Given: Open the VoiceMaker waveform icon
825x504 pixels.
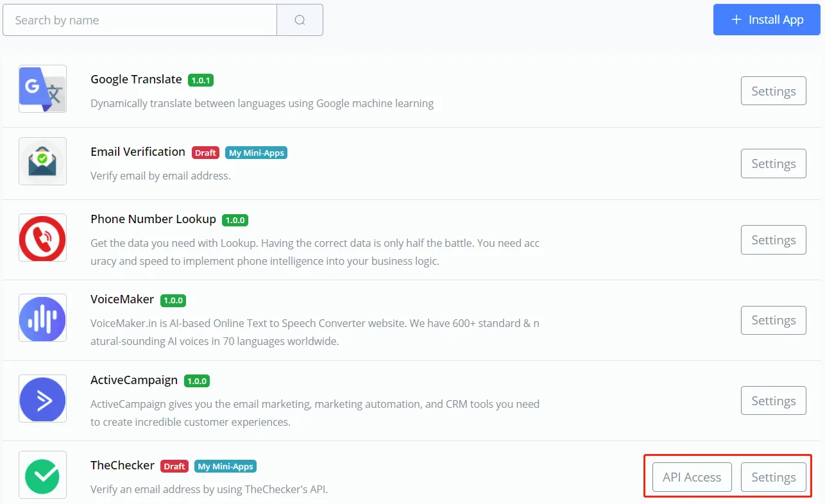Looking at the screenshot, I should click(x=42, y=317).
